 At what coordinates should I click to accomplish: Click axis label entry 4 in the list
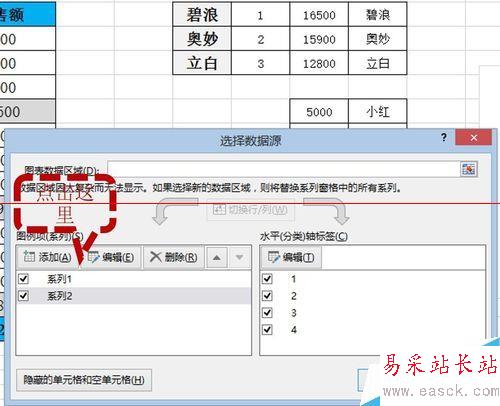click(293, 330)
